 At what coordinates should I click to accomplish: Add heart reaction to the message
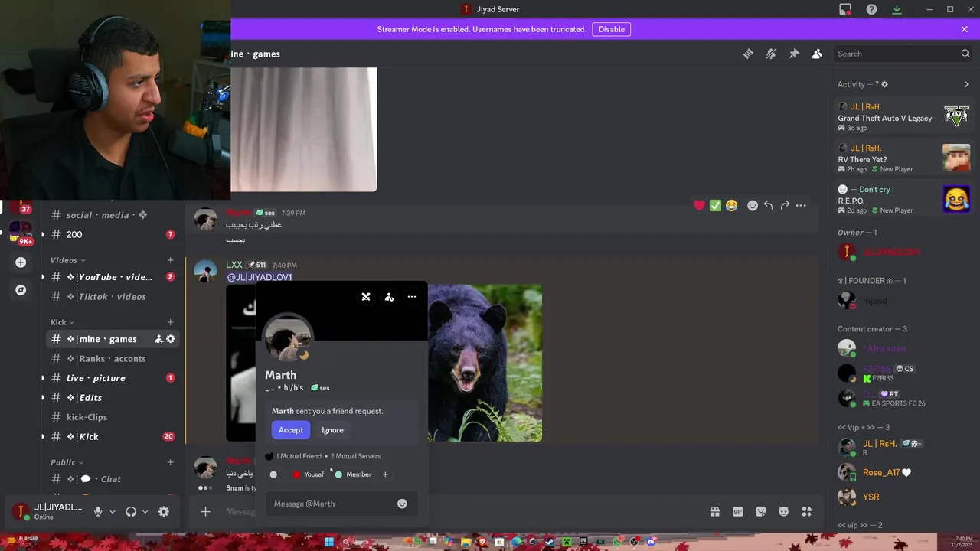pos(699,205)
